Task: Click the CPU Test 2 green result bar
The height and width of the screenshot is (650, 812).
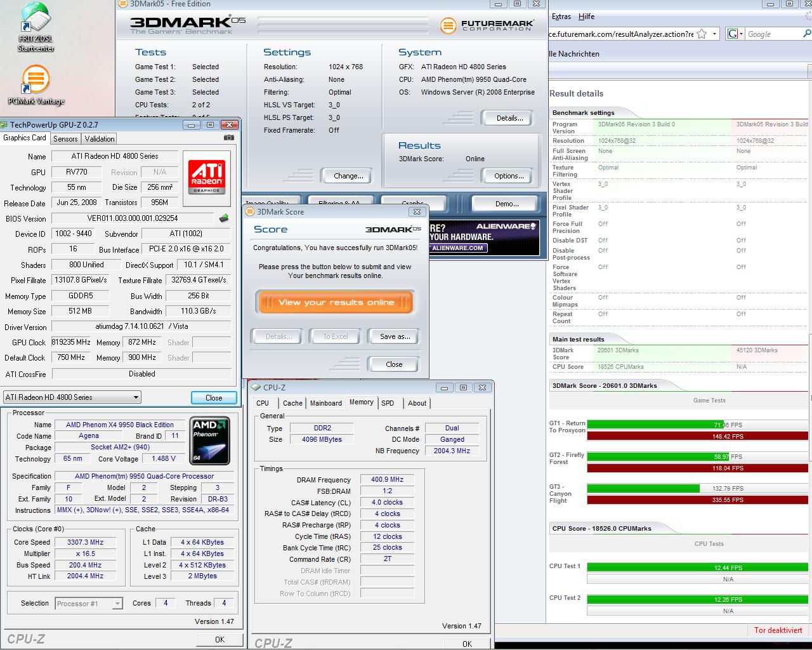Action: (x=698, y=599)
